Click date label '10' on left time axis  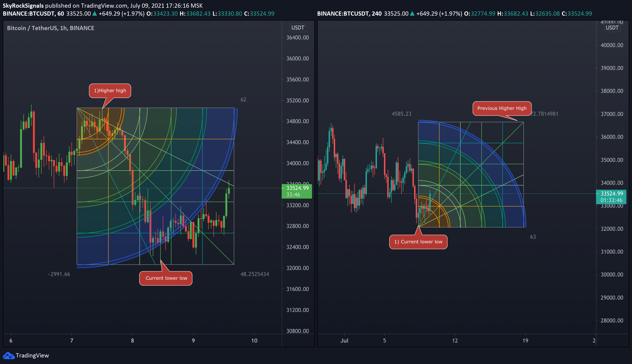(254, 340)
